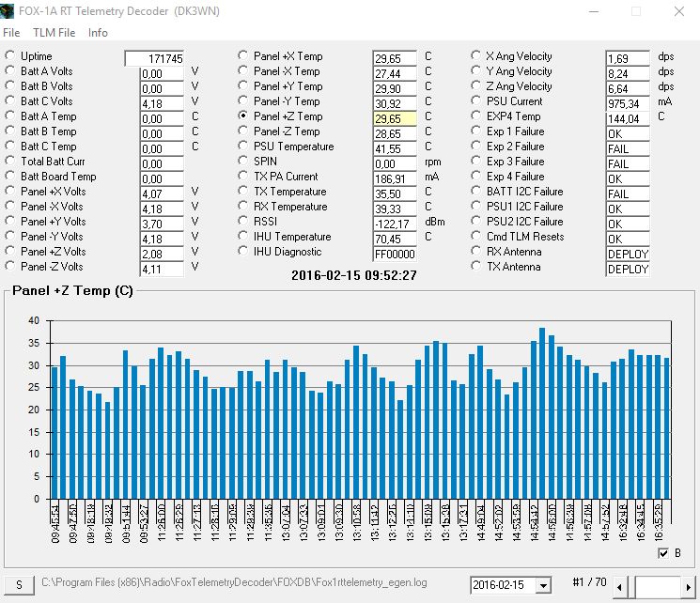
Task: Click the frame counter #1 / 70
Action: [x=589, y=582]
